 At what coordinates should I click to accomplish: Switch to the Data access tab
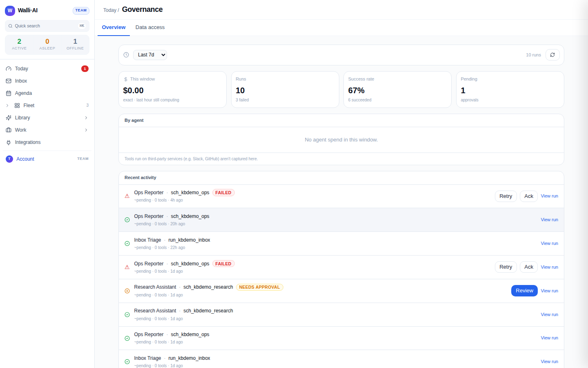click(150, 27)
